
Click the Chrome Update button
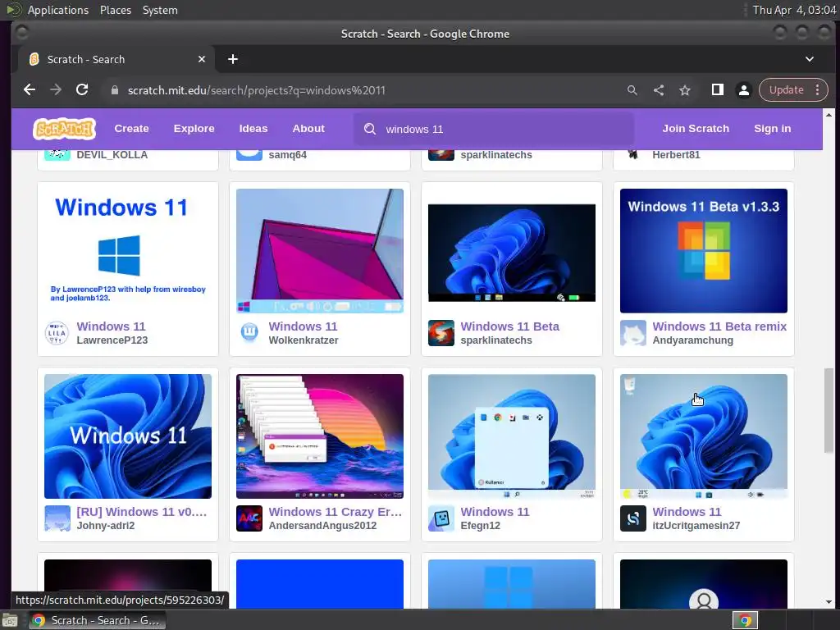(x=786, y=90)
